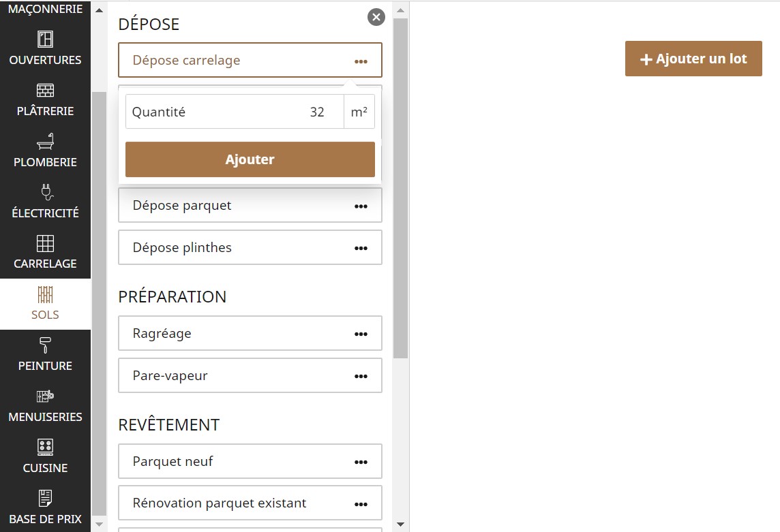
Task: Select the Peinture roller icon
Action: pos(45,345)
